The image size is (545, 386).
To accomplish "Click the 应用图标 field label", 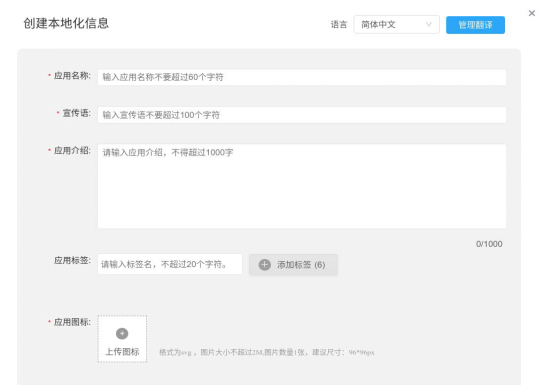I will 72,322.
